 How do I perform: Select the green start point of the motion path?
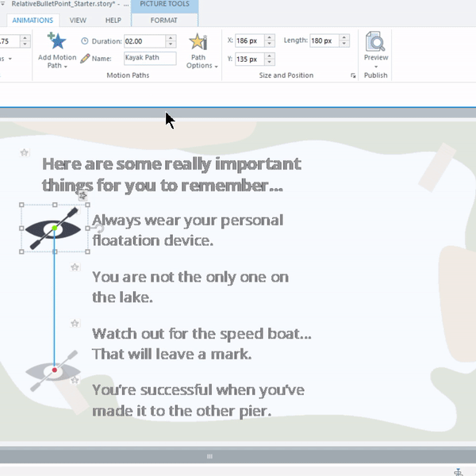click(55, 228)
